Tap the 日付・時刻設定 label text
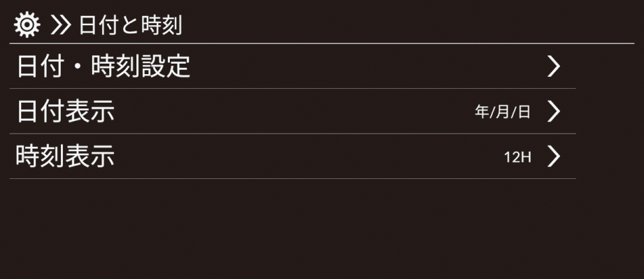Image resolution: width=644 pixels, height=279 pixels. 103,66
